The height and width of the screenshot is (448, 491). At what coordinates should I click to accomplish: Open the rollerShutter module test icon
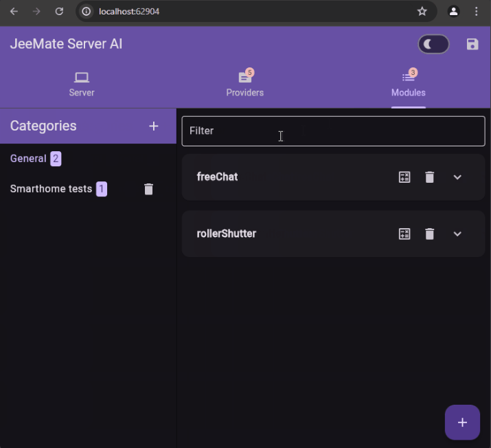coord(404,234)
